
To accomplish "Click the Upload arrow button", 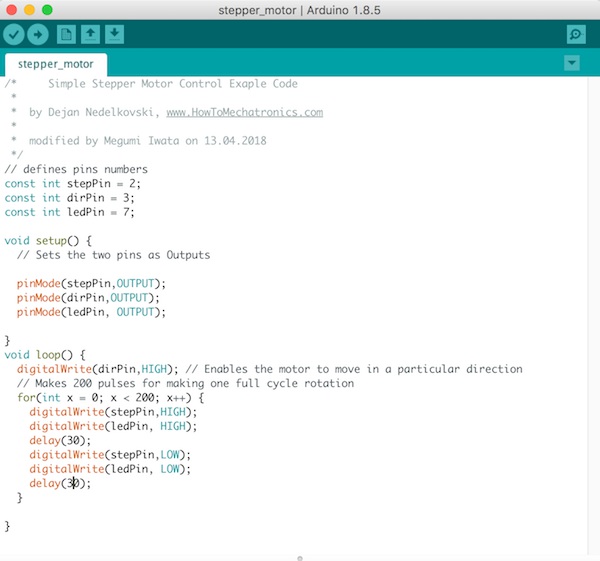I will [x=38, y=34].
